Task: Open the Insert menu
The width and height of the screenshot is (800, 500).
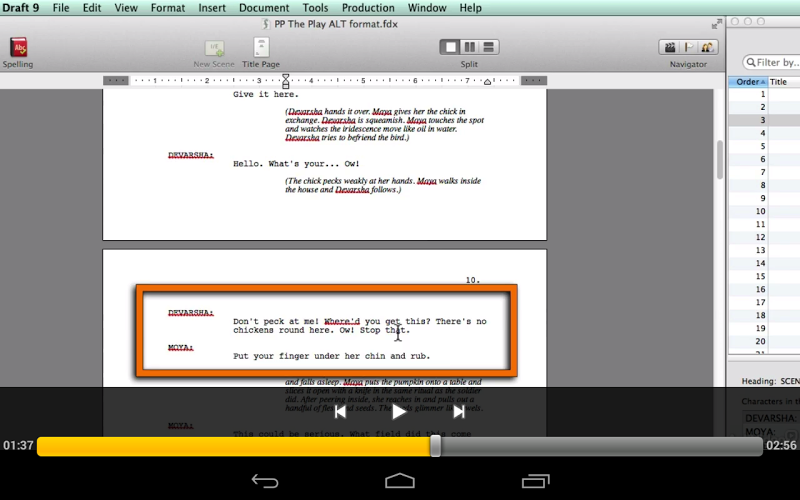Action: (212, 8)
